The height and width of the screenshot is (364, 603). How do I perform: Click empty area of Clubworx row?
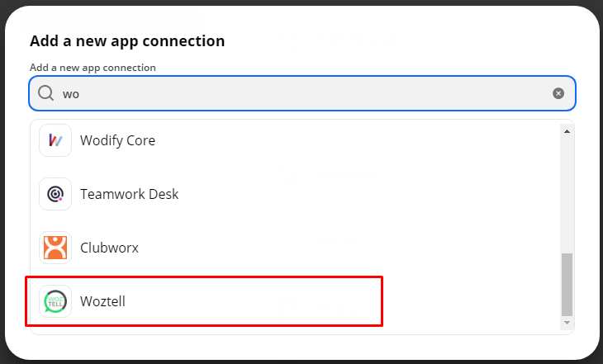pyautogui.click(x=346, y=248)
